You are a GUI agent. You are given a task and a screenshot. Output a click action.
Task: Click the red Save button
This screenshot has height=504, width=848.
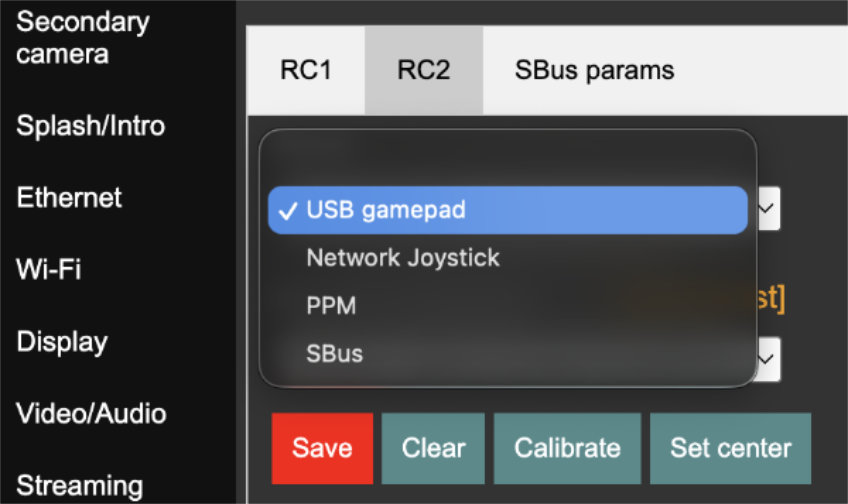pos(322,448)
